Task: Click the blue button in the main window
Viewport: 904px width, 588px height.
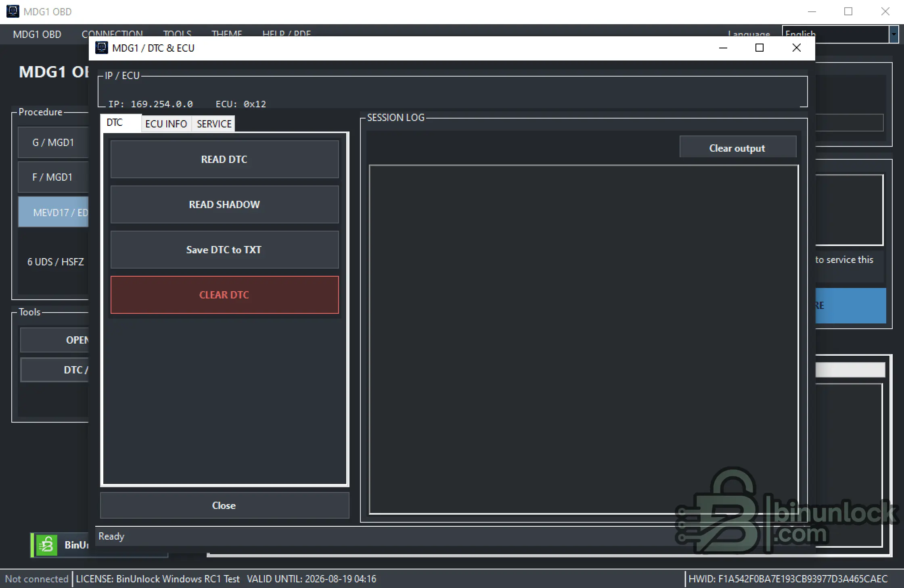Action: 851,306
